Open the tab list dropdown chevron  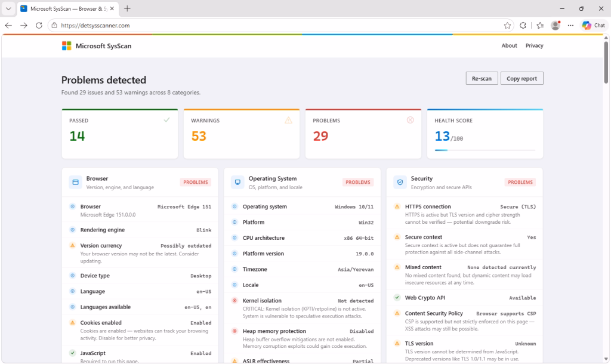[8, 8]
